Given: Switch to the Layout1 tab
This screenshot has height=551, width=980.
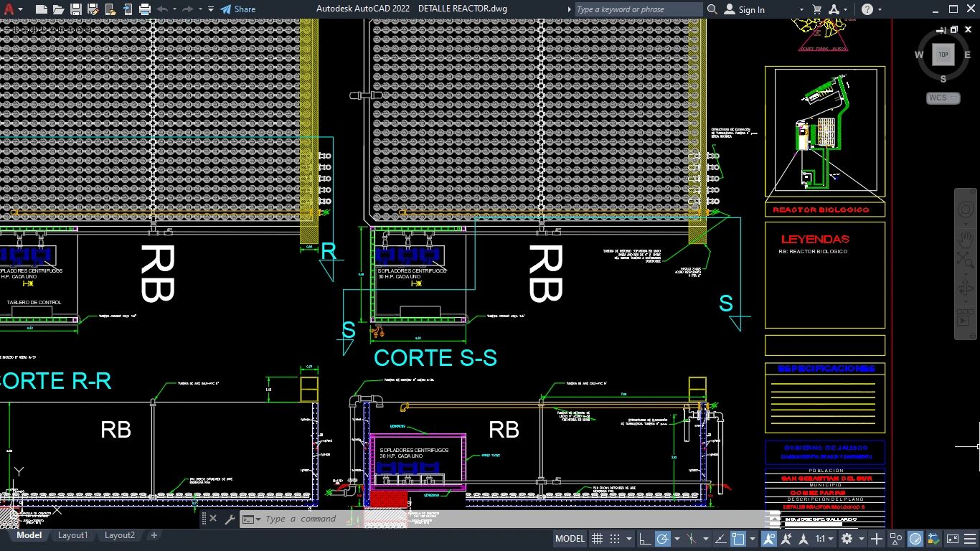Looking at the screenshot, I should pos(72,535).
